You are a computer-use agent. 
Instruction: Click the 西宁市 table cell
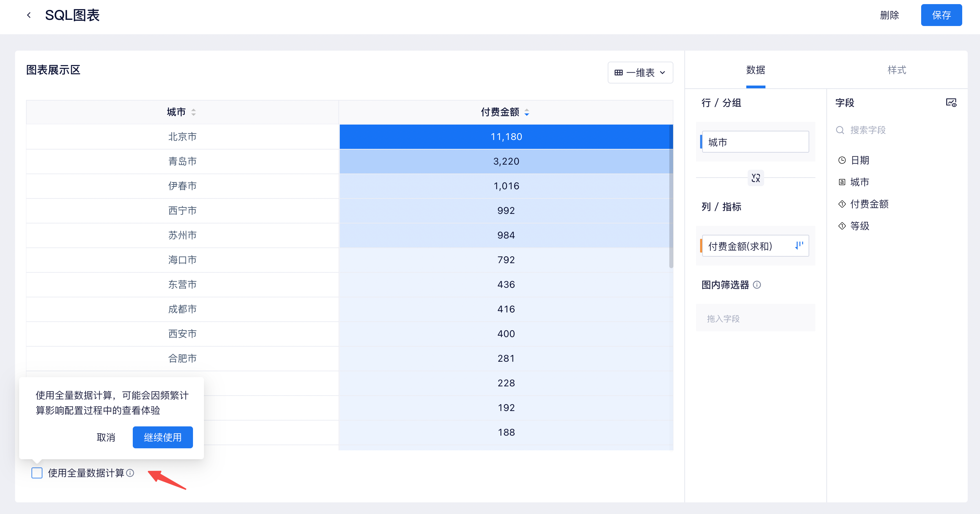click(182, 210)
